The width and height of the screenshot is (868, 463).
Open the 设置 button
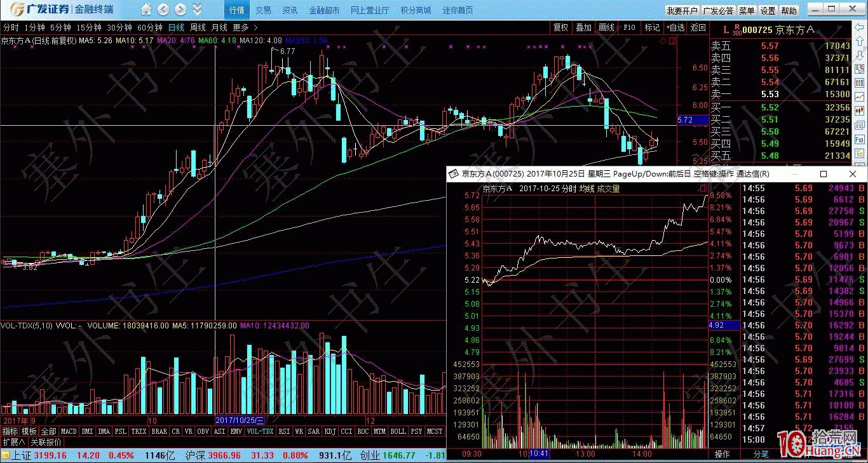(x=768, y=11)
